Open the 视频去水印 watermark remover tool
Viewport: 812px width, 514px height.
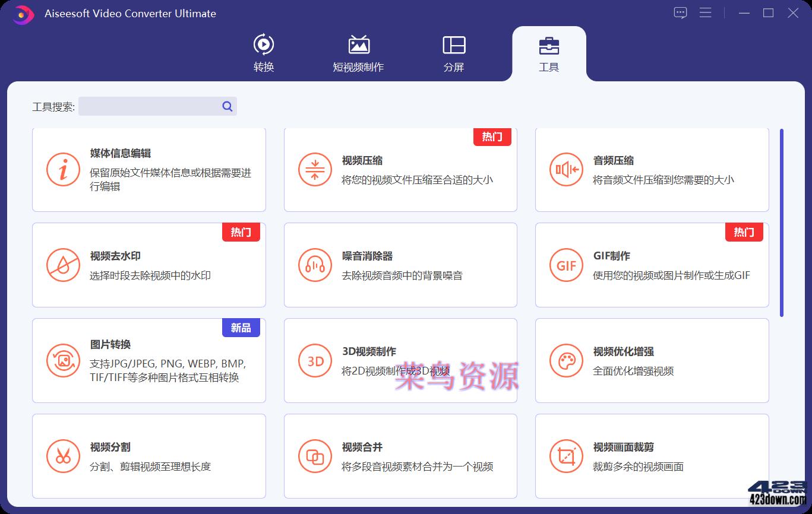(149, 265)
